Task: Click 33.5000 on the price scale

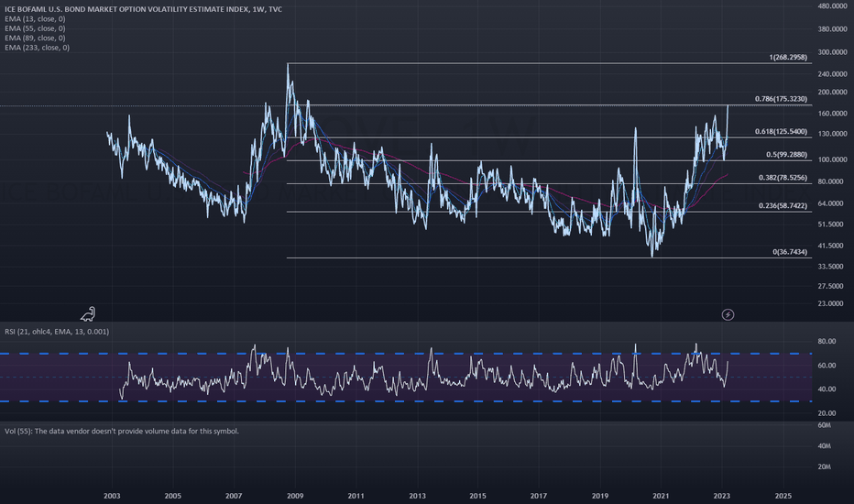Action: tap(832, 267)
